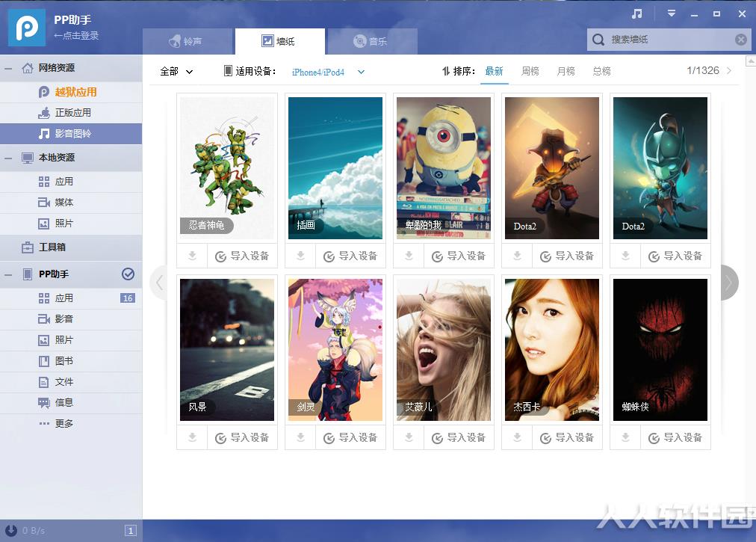Click ←点击登录 login link
Viewport: 756px width, 542px height.
coord(76,36)
